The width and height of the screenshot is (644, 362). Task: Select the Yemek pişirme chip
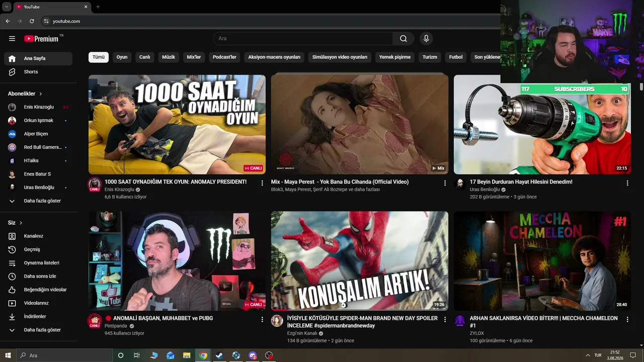point(395,57)
